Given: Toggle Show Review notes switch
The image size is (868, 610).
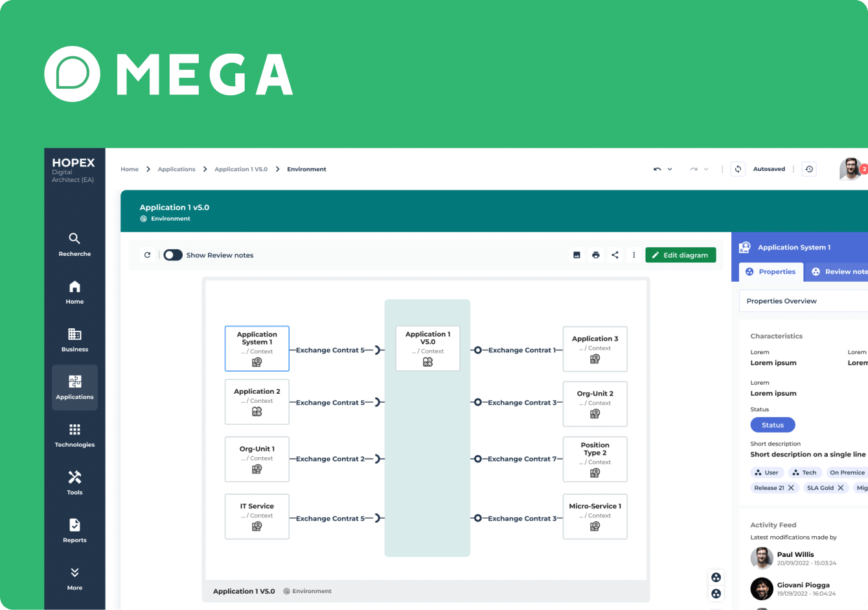Looking at the screenshot, I should [173, 255].
